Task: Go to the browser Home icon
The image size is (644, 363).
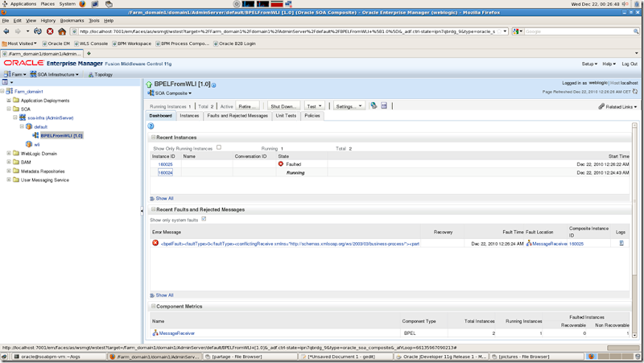Action: (x=62, y=31)
